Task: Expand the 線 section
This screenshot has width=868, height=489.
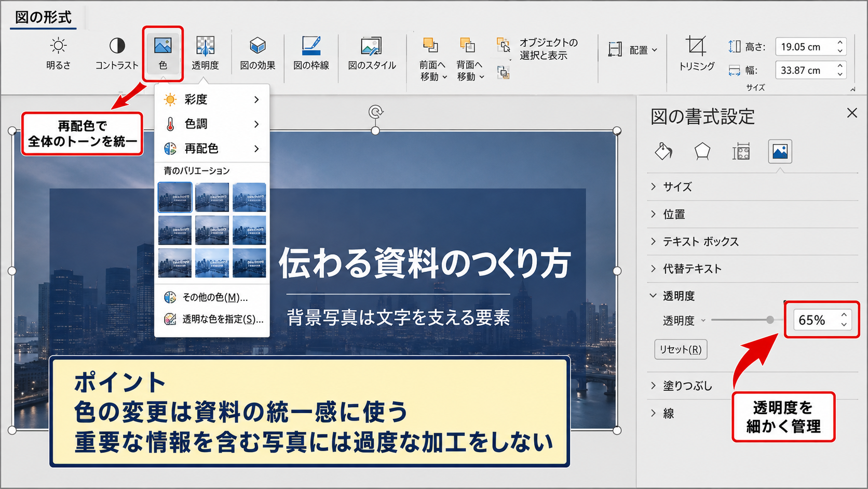Action: 752,413
